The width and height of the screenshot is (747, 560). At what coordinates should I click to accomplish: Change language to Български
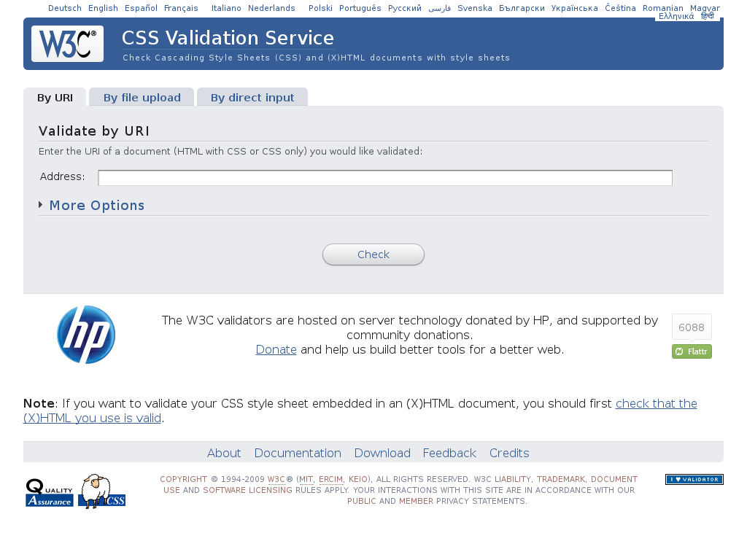[522, 8]
